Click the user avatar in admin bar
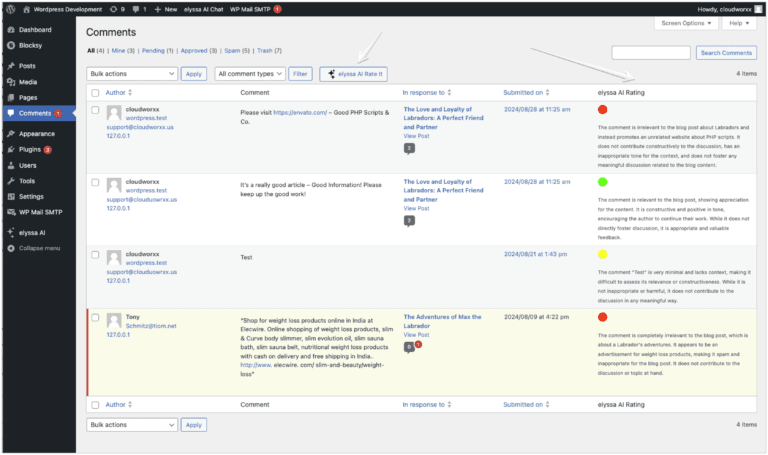Viewport: 768px width, 455px height. click(758, 9)
